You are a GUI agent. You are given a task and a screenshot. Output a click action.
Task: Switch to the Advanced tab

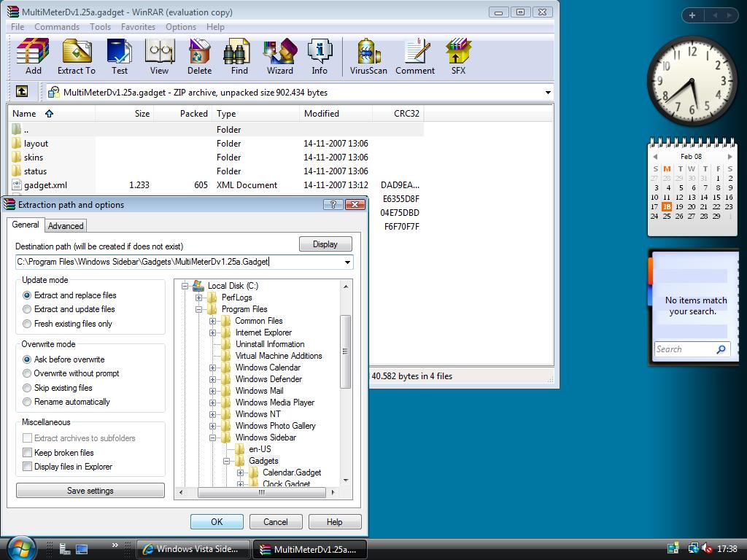(66, 226)
